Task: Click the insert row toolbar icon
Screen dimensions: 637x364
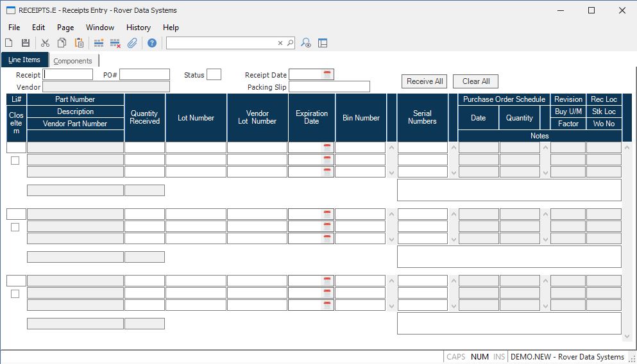Action: pos(99,43)
